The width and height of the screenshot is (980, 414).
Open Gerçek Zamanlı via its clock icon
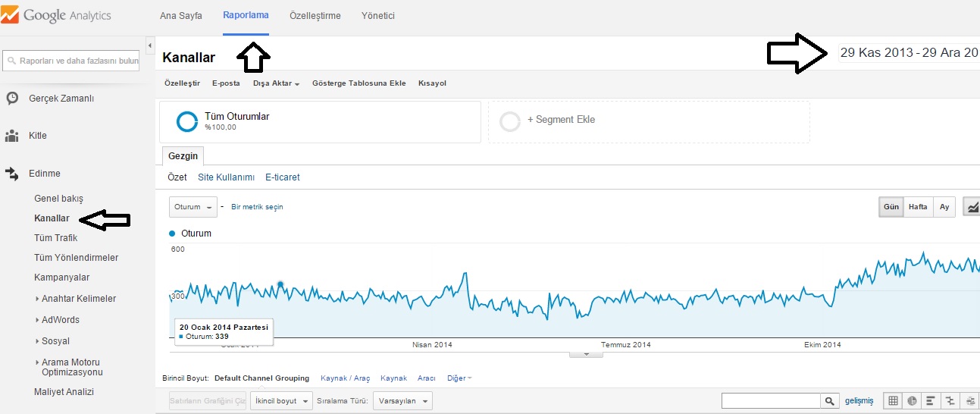[12, 99]
